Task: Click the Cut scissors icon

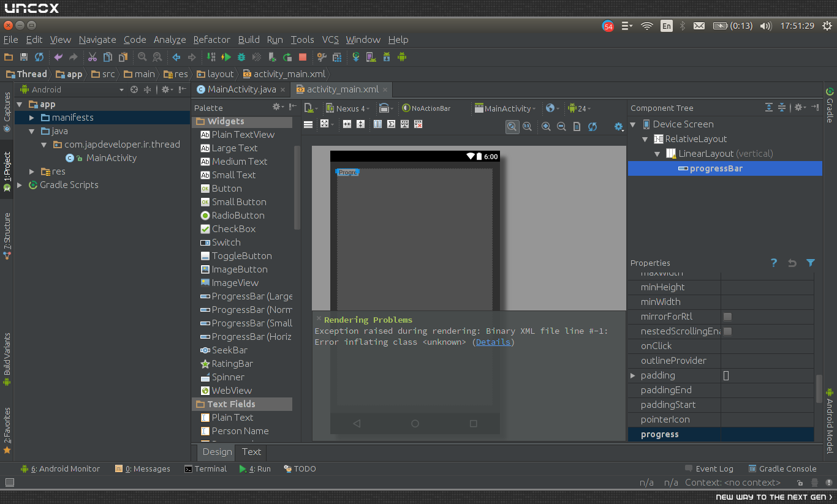Action: point(93,57)
